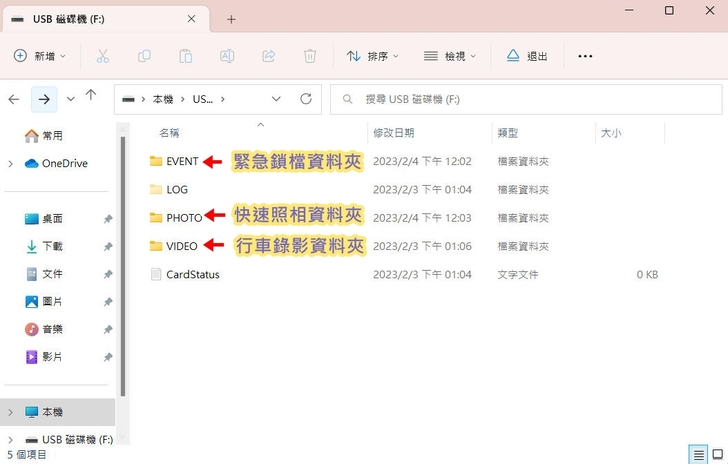The height and width of the screenshot is (464, 728).
Task: Open the 檢視 (View) menu
Action: (450, 56)
